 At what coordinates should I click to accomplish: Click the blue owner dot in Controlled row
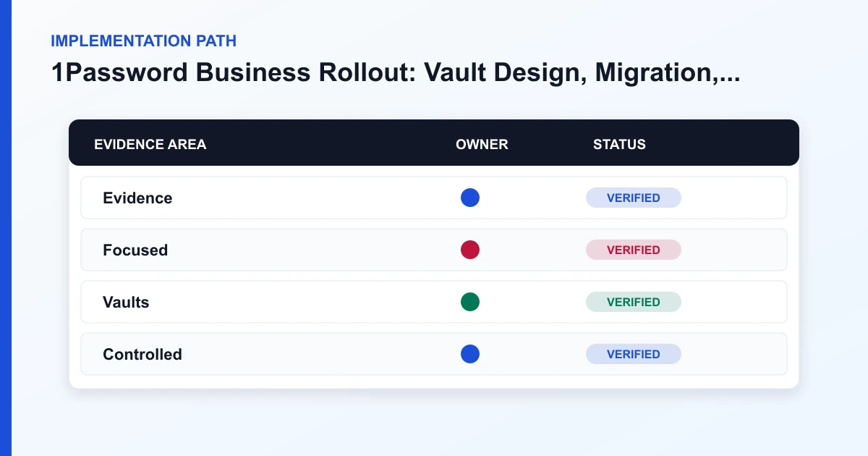click(470, 354)
